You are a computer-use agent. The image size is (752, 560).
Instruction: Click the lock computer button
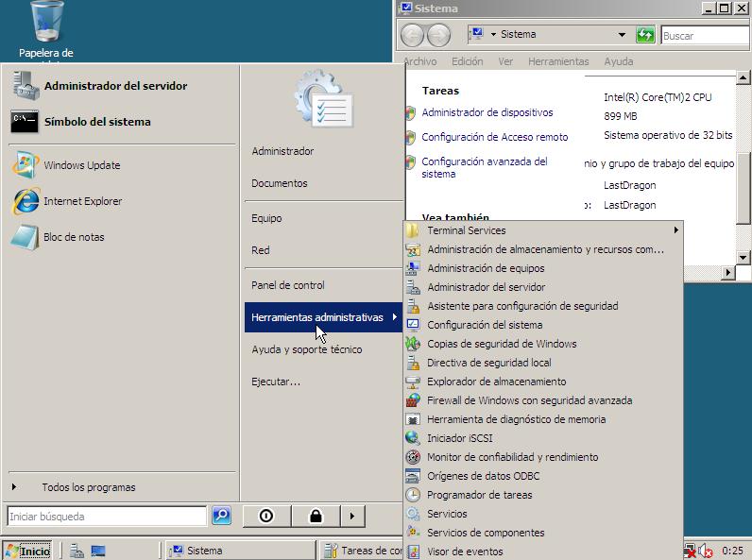316,516
